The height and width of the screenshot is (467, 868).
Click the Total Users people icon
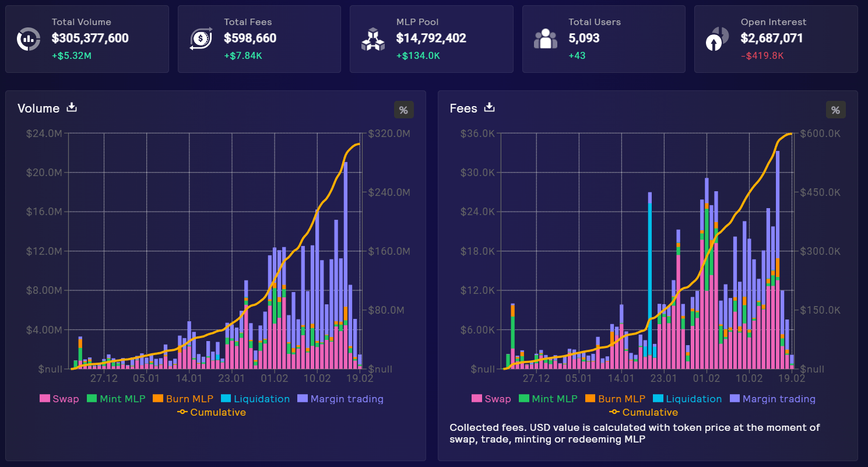pos(545,39)
